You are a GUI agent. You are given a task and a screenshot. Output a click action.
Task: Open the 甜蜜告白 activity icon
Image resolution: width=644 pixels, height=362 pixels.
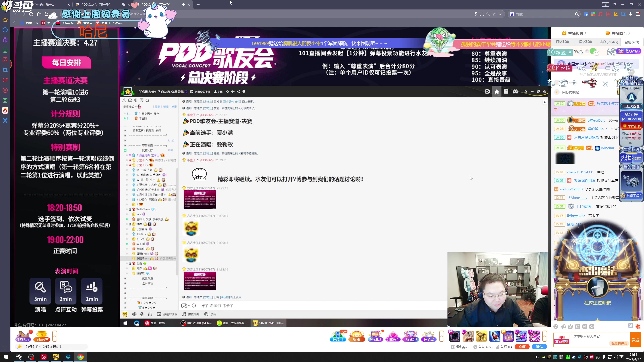pyautogui.click(x=393, y=336)
